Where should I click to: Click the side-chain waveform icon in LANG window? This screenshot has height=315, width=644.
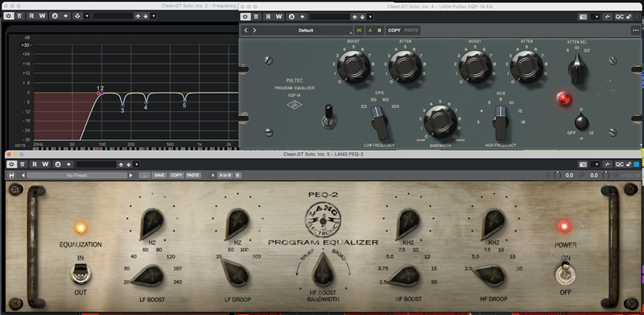point(608,164)
